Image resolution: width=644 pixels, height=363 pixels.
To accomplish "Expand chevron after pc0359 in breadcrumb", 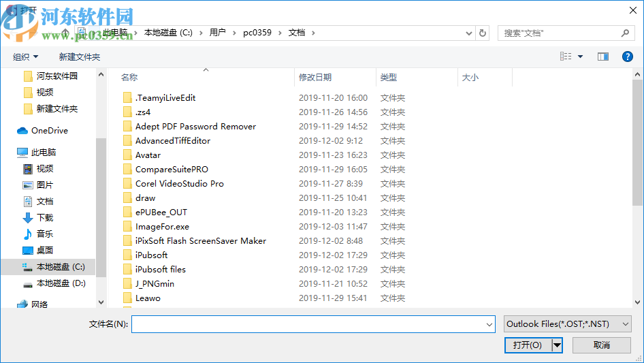I will [x=280, y=33].
